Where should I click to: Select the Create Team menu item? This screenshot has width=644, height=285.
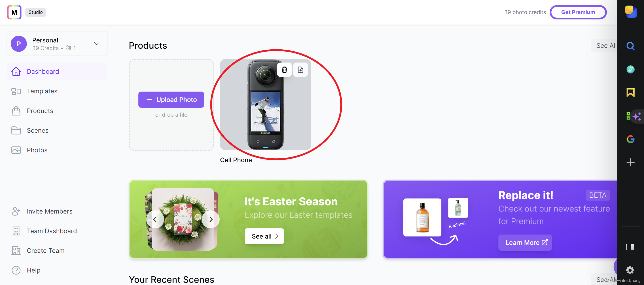click(x=46, y=250)
